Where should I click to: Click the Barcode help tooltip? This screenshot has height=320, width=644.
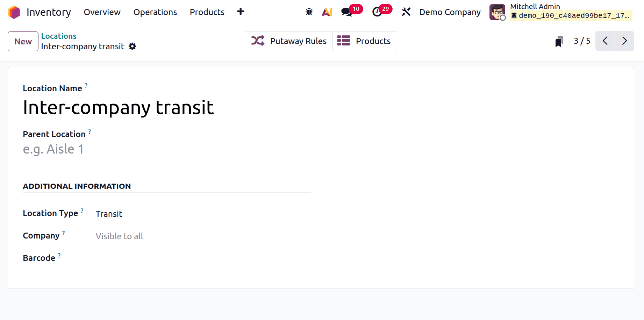click(x=59, y=255)
